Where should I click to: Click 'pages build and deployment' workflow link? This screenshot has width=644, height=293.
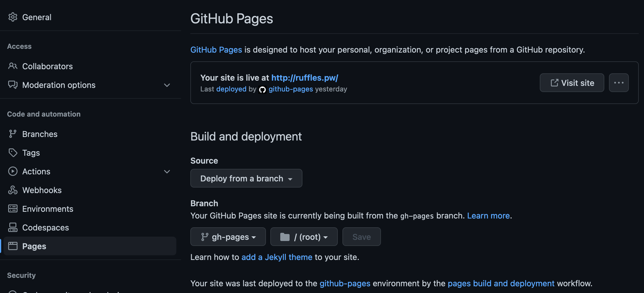pyautogui.click(x=501, y=284)
